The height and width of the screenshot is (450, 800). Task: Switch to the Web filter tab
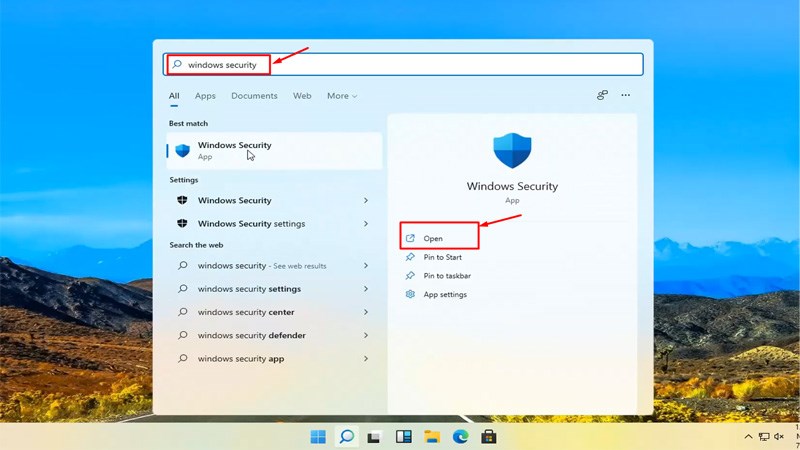point(302,95)
